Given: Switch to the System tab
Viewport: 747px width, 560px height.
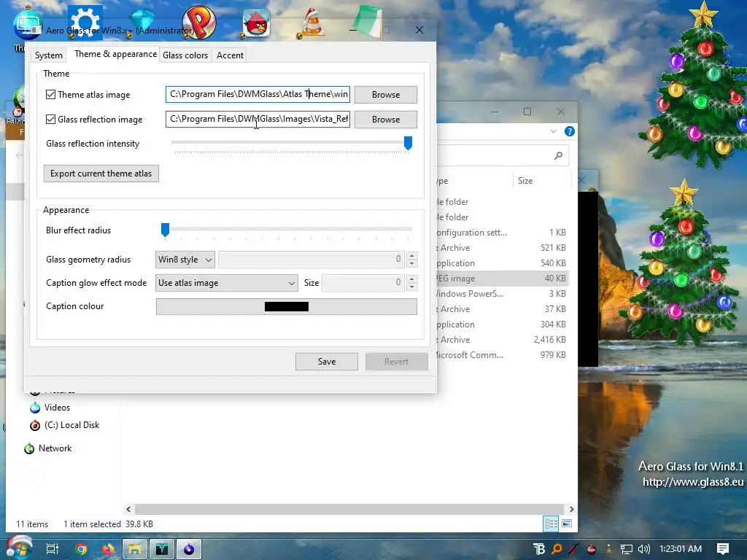Looking at the screenshot, I should [x=49, y=55].
